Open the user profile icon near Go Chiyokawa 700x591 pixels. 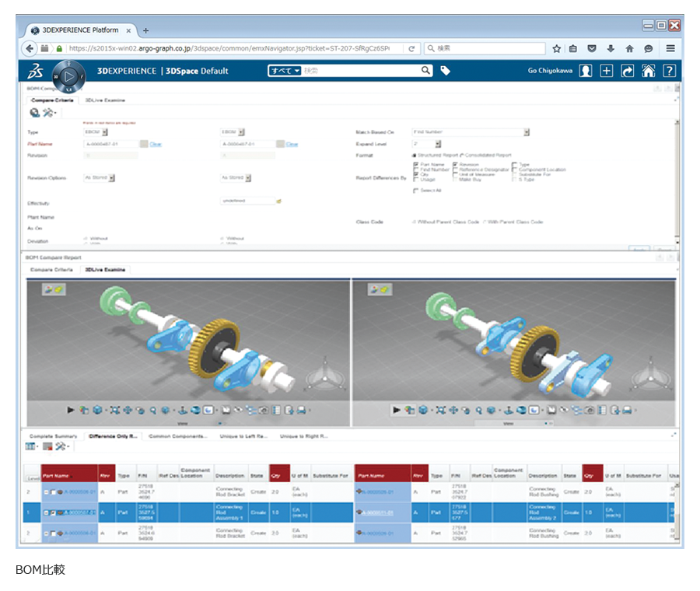tap(585, 71)
